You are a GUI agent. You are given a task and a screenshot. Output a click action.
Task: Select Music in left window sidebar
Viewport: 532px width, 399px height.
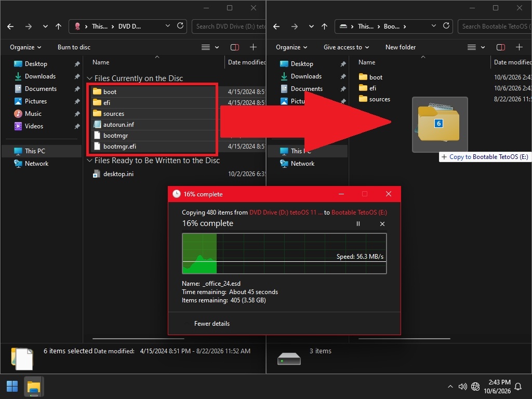point(33,114)
